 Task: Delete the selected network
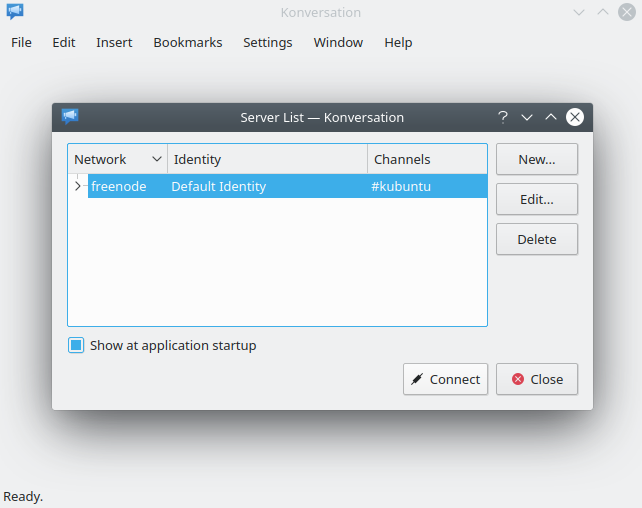tap(536, 239)
